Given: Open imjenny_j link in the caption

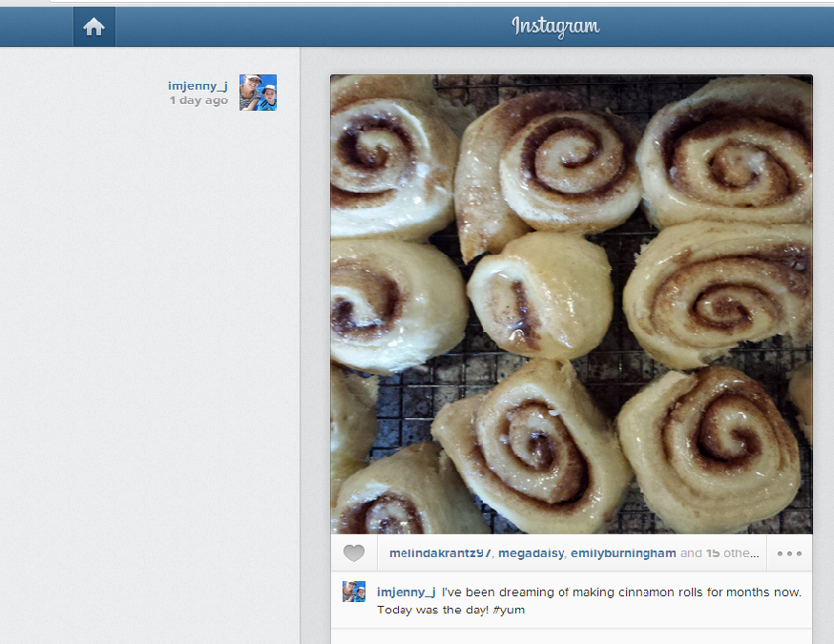Looking at the screenshot, I should tap(407, 592).
